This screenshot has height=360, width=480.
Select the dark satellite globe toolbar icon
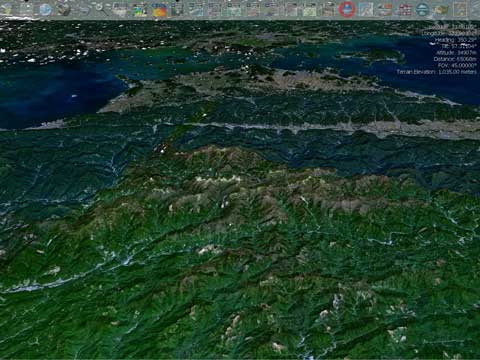click(x=63, y=9)
